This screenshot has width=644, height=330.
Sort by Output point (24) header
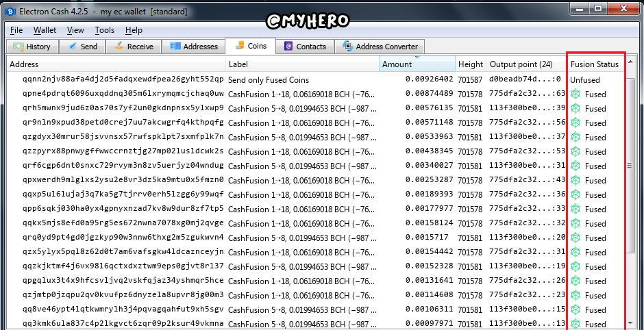click(x=527, y=64)
